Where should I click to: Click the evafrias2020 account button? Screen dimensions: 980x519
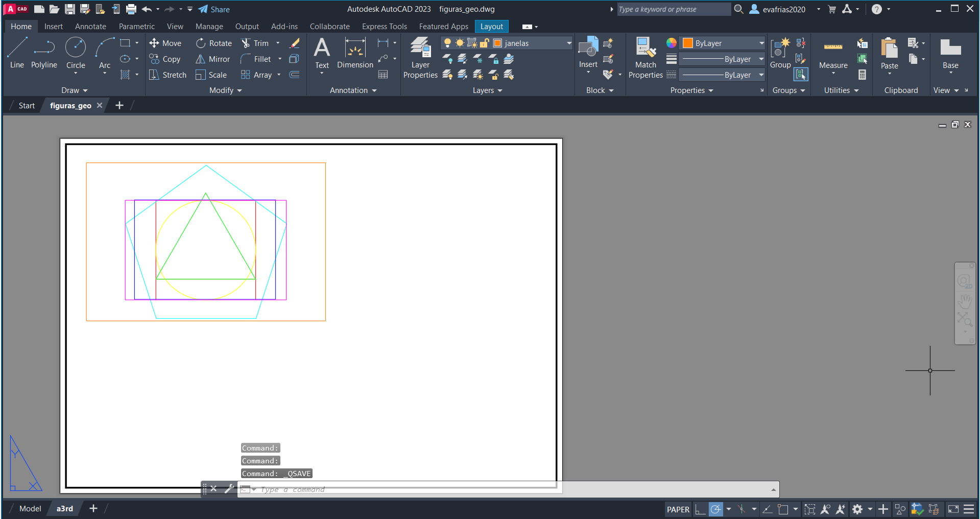pyautogui.click(x=778, y=9)
